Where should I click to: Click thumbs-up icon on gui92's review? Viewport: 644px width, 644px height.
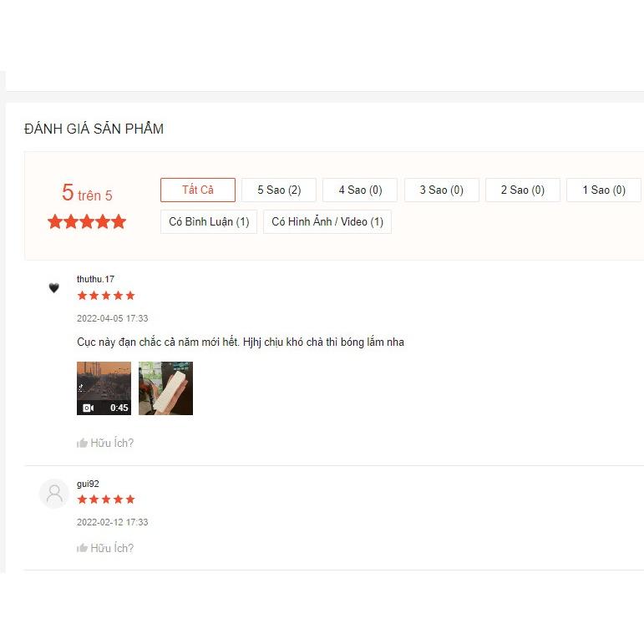click(x=82, y=548)
